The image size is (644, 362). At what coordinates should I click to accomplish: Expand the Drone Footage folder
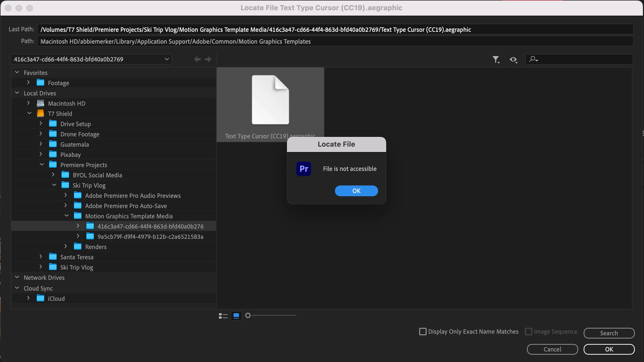[41, 134]
